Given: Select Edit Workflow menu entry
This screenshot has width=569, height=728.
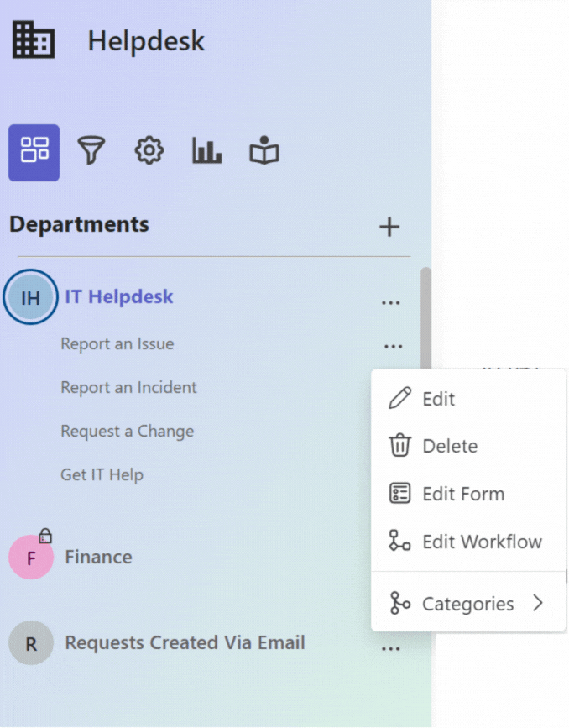Looking at the screenshot, I should pos(468,542).
